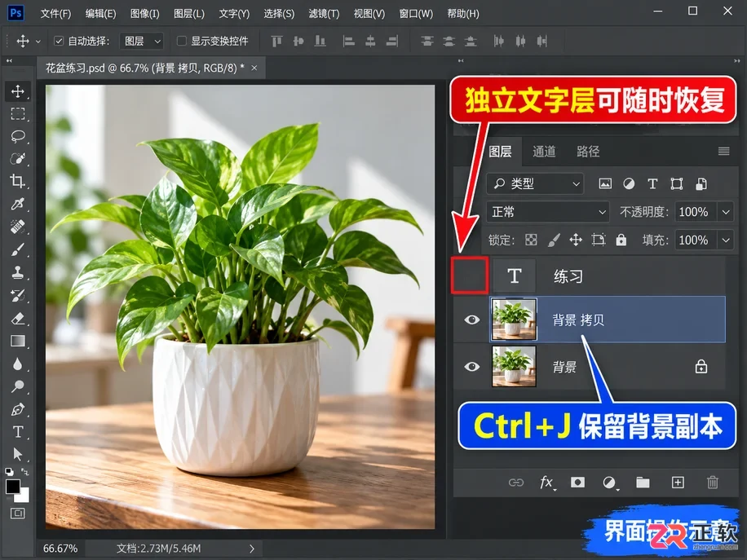Lock image pixels brush icon
747x560 pixels.
pos(553,240)
